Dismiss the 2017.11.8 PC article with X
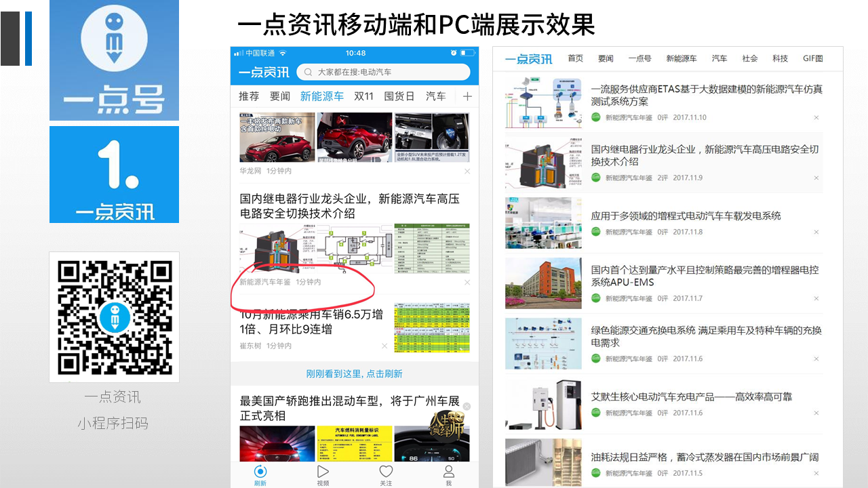 [816, 232]
